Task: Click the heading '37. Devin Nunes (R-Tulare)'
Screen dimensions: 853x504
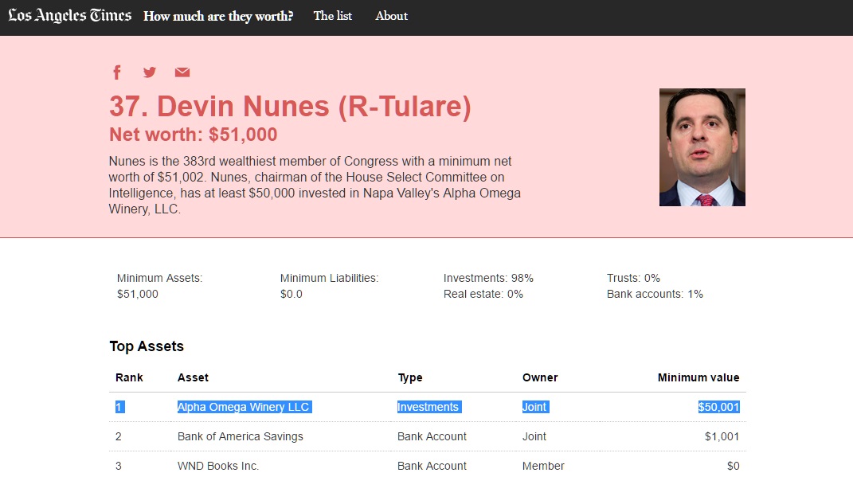Action: tap(290, 106)
